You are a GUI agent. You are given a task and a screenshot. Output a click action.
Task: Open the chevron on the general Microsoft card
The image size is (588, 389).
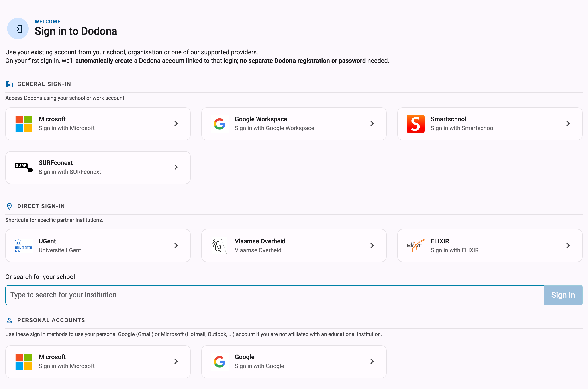pyautogui.click(x=176, y=124)
